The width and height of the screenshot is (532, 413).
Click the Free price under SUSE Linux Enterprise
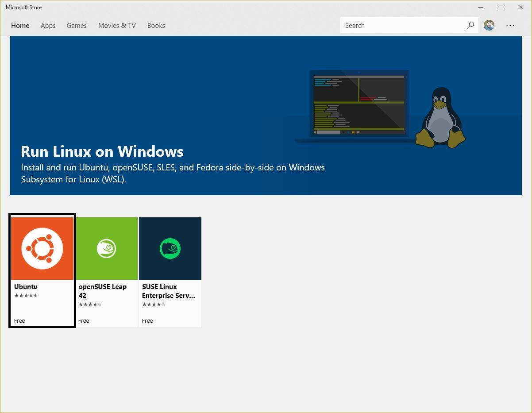tap(147, 320)
